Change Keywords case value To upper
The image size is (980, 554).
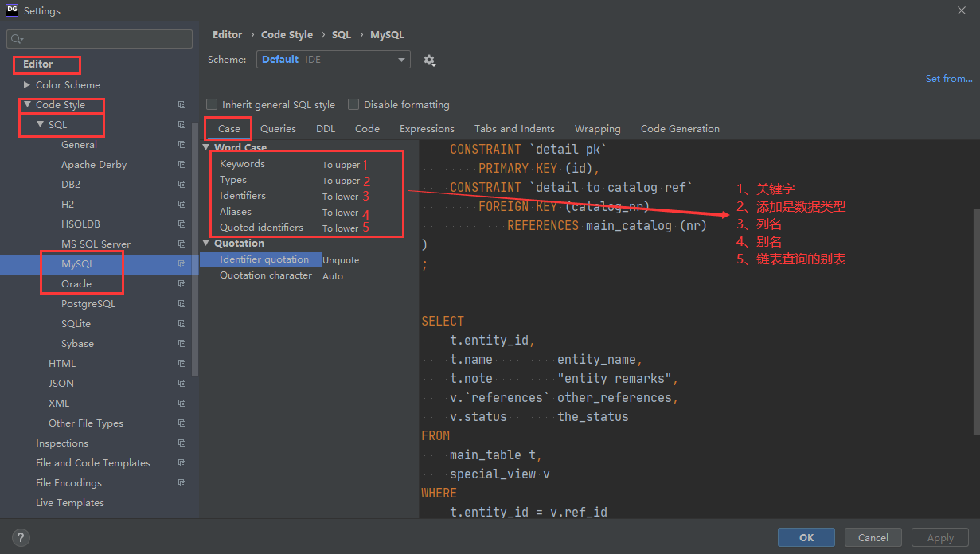coord(341,165)
